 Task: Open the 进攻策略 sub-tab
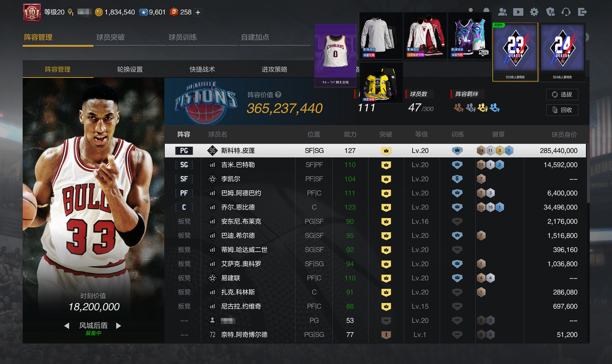click(274, 70)
